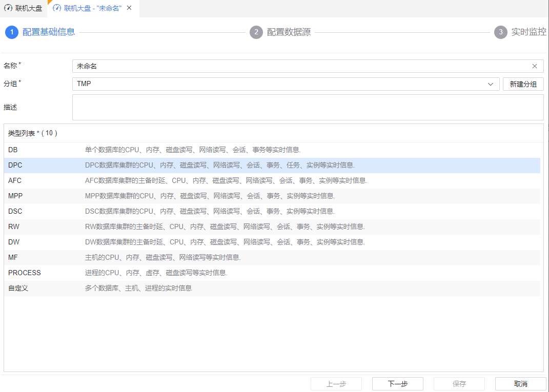Click description 单个数据库的CPU、内存
549x392 pixels.
tap(193, 150)
